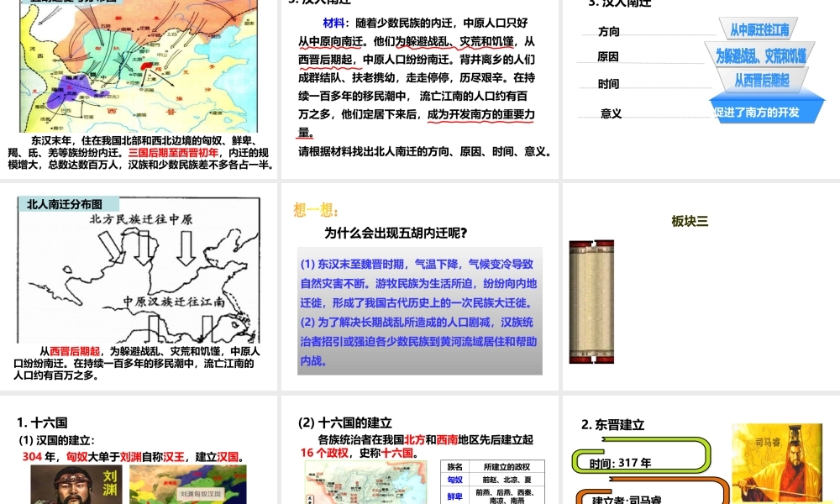Click the blue 材料 heading word
This screenshot has width=840, height=504.
[333, 23]
